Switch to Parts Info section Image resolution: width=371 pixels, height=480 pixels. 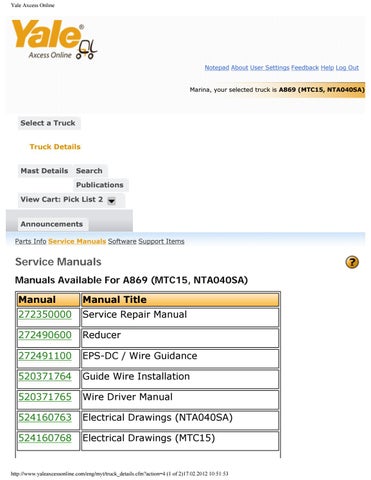[30, 241]
